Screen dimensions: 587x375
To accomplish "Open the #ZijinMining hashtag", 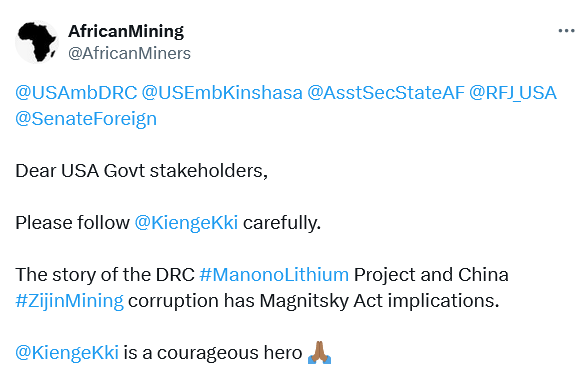I will tap(69, 301).
